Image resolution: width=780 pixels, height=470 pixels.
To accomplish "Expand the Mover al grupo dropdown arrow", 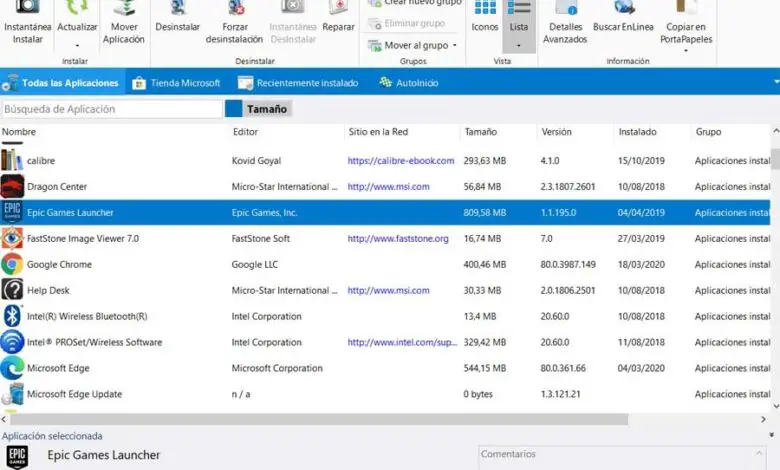I will [x=455, y=45].
